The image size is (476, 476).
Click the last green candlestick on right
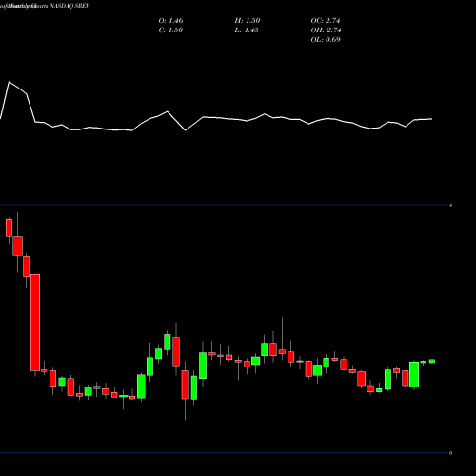click(432, 361)
